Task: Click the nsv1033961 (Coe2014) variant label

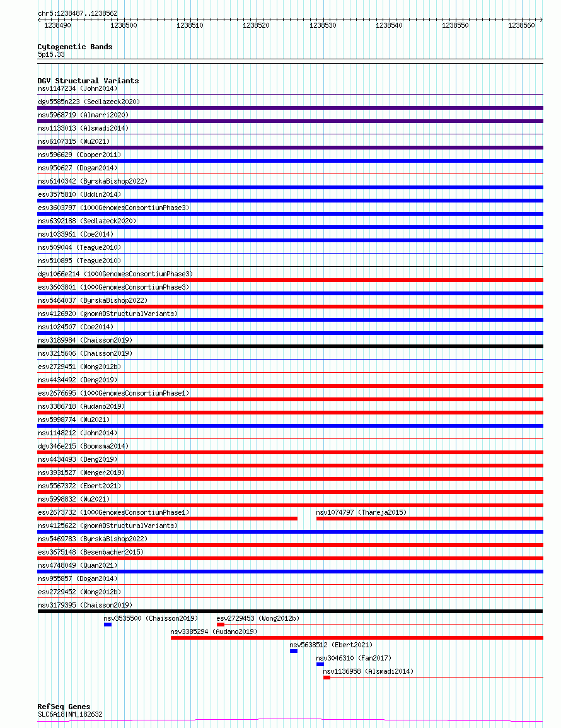Action: point(76,234)
